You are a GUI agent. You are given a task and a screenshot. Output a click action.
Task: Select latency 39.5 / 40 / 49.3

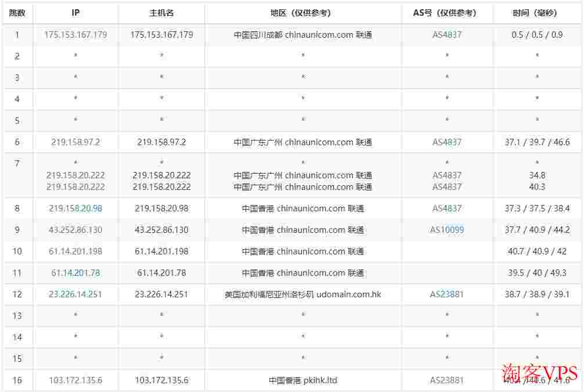pos(537,273)
